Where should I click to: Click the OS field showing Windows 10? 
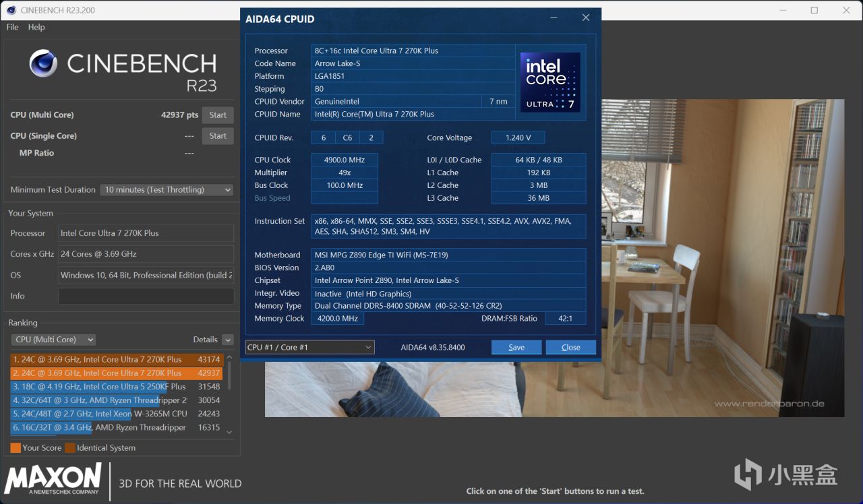(x=146, y=275)
